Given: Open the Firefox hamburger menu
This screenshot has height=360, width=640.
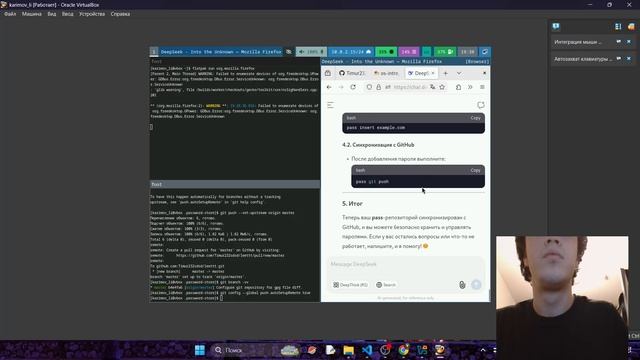Looking at the screenshot, I should (482, 87).
